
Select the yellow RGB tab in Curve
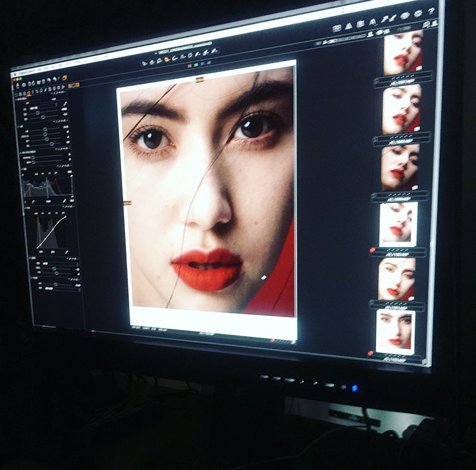tap(36, 213)
